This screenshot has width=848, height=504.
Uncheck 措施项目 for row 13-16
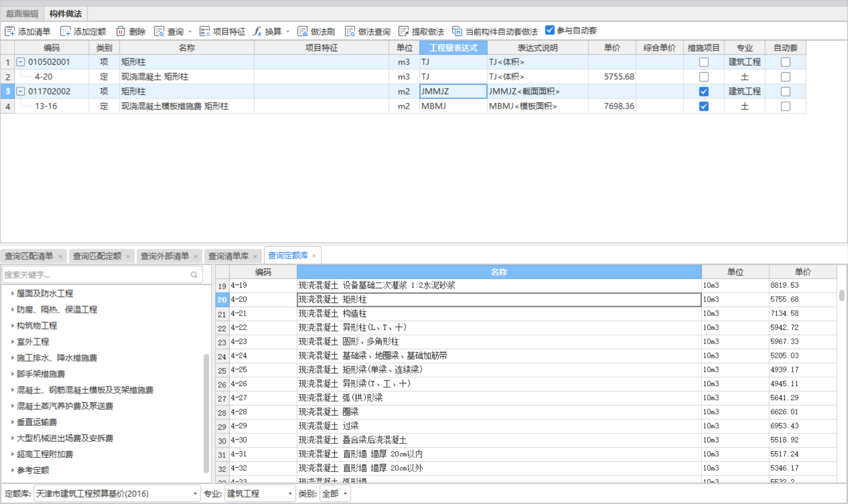704,107
